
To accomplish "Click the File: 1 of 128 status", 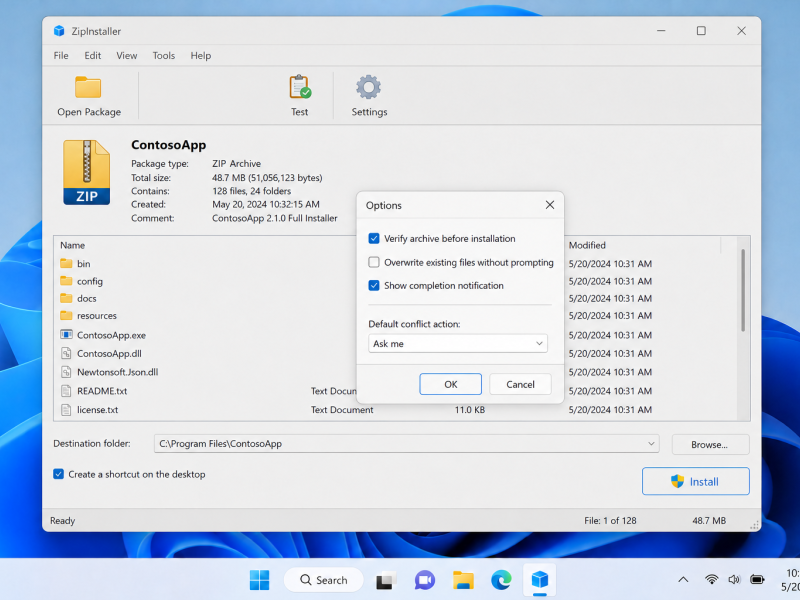I will tap(610, 520).
